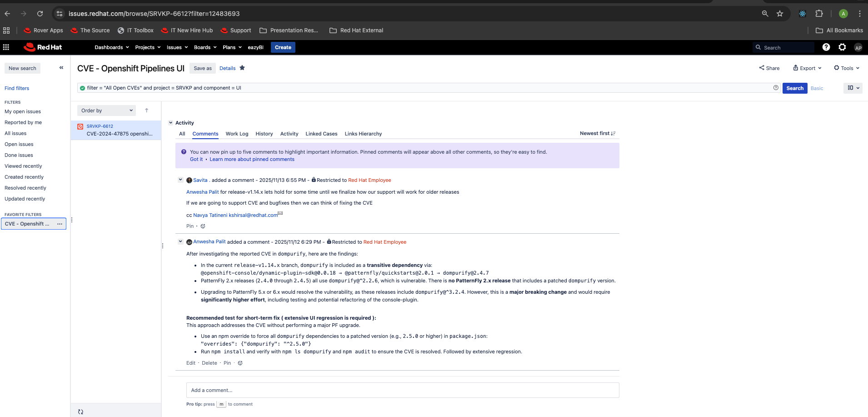The width and height of the screenshot is (868, 417).
Task: Bookmark this page with star icon
Action: 780,14
